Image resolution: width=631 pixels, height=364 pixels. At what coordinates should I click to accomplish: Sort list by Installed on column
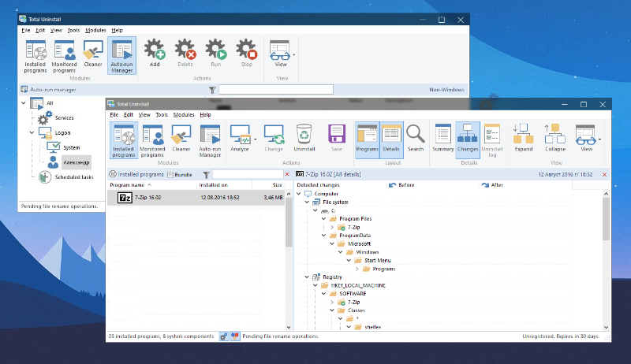tap(213, 184)
